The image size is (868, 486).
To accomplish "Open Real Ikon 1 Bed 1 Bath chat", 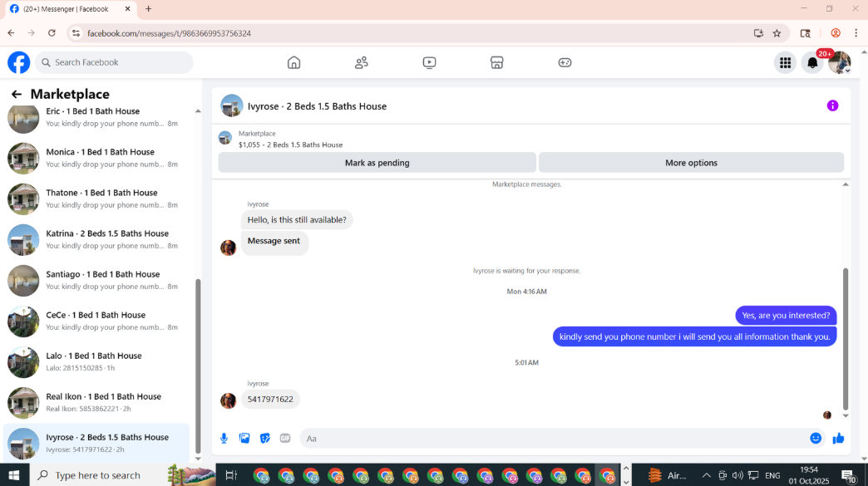I will point(96,403).
